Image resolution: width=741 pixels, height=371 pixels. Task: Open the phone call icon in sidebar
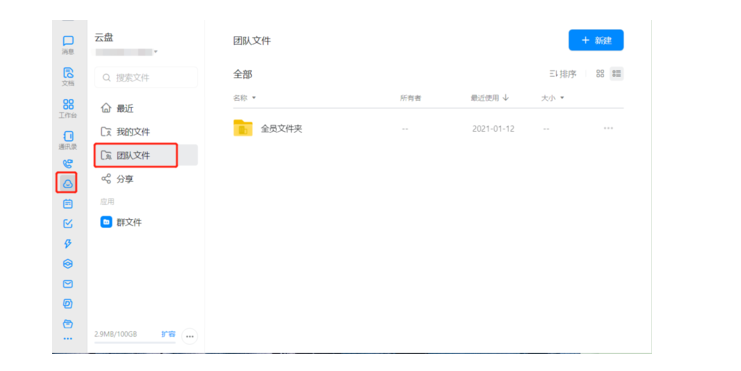point(68,164)
